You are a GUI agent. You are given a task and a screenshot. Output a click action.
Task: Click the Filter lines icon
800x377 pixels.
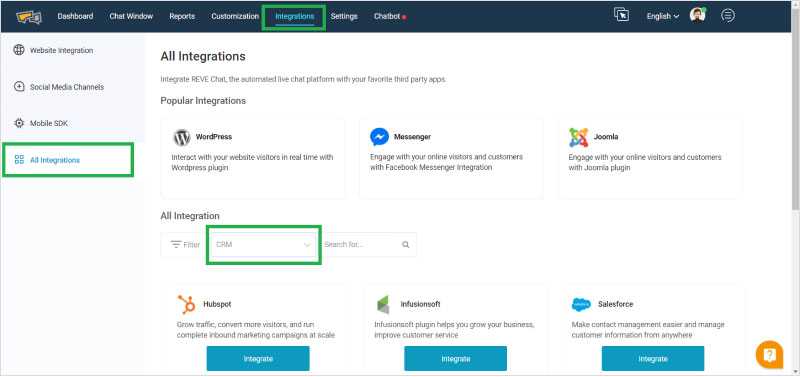point(176,244)
